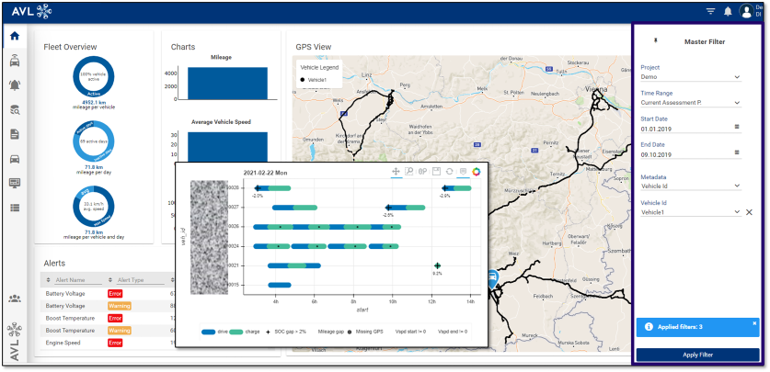770x372 pixels.
Task: Click the Start Date input field
Action: pos(687,129)
